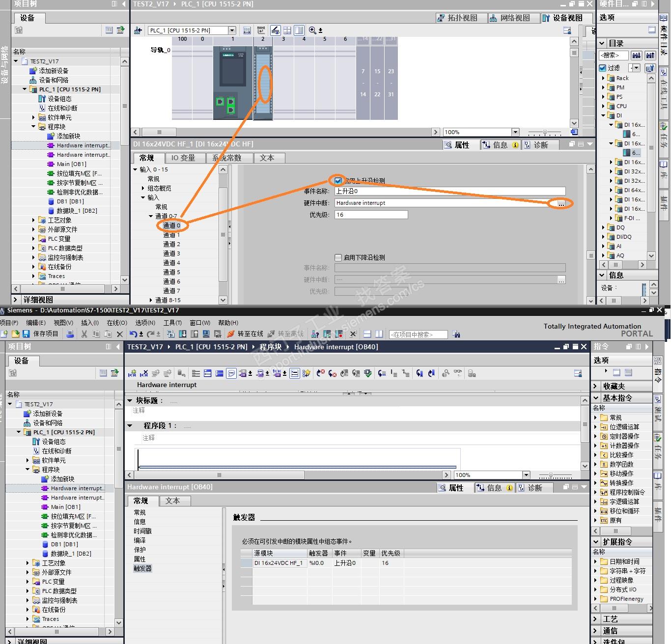Click the search-up icon in hardware catalog
Screen dimensions: 671x644
pos(650,56)
